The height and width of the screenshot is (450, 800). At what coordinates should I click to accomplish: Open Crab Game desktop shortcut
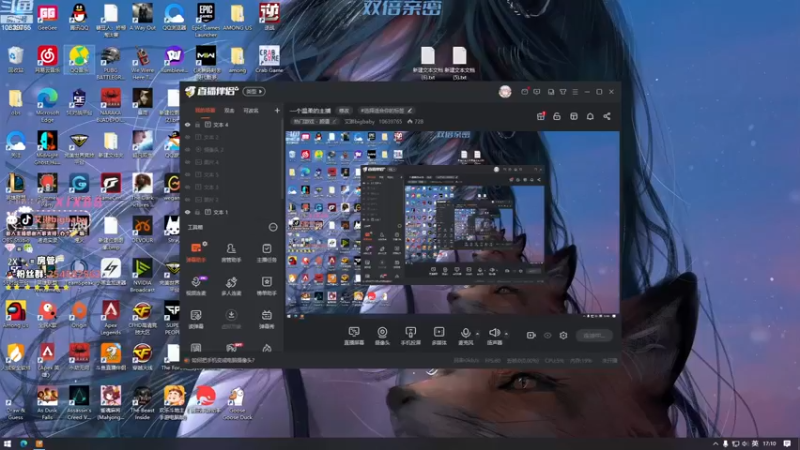[x=269, y=60]
